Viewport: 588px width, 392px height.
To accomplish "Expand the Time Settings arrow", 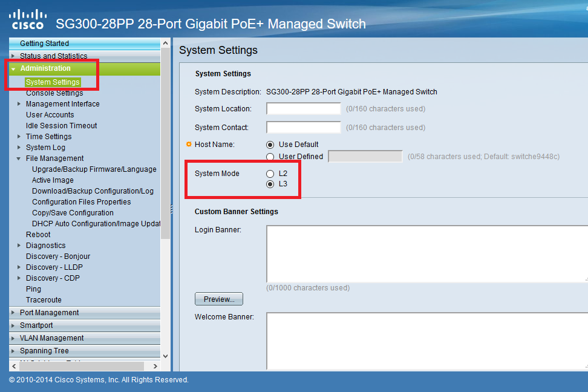I will (x=19, y=137).
